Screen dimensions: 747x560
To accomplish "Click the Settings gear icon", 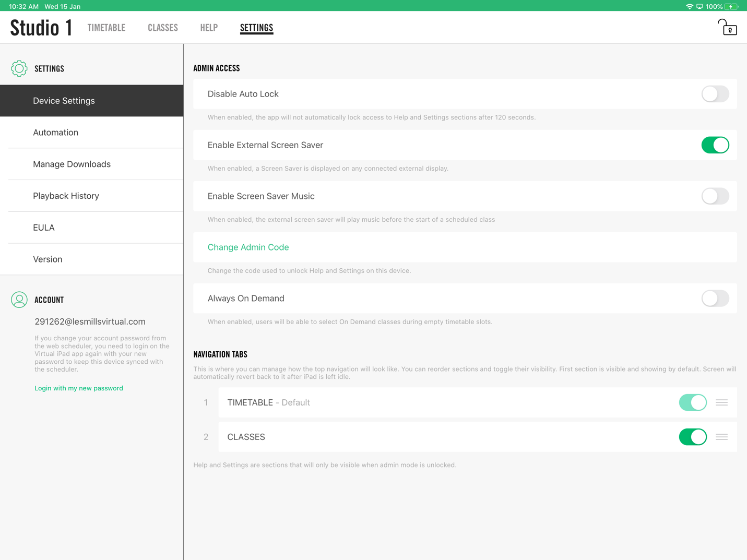I will coord(19,68).
